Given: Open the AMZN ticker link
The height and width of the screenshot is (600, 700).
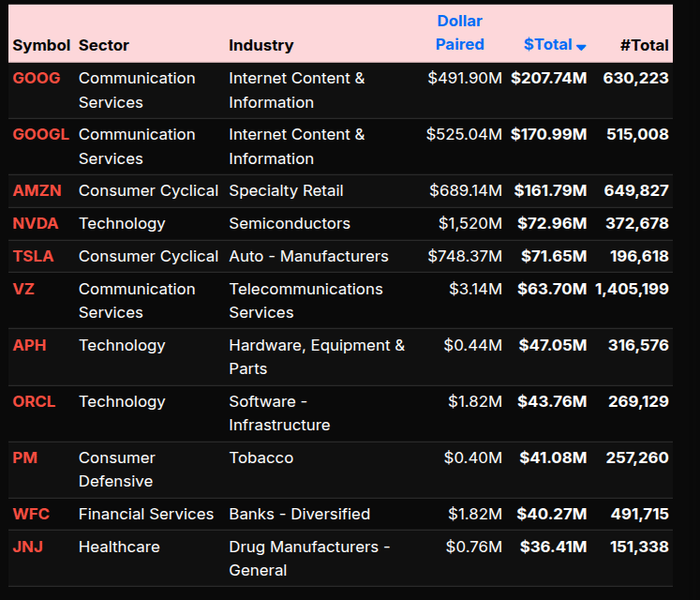Looking at the screenshot, I should point(37,191).
